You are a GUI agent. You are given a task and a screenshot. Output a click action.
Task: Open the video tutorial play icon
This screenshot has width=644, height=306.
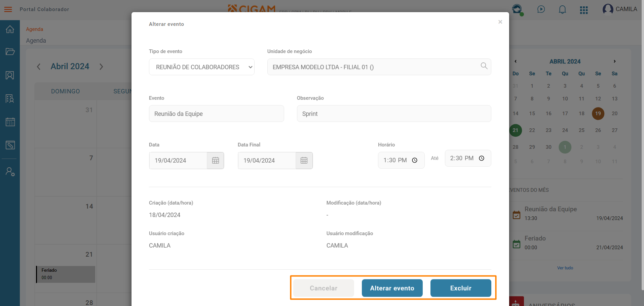541,9
